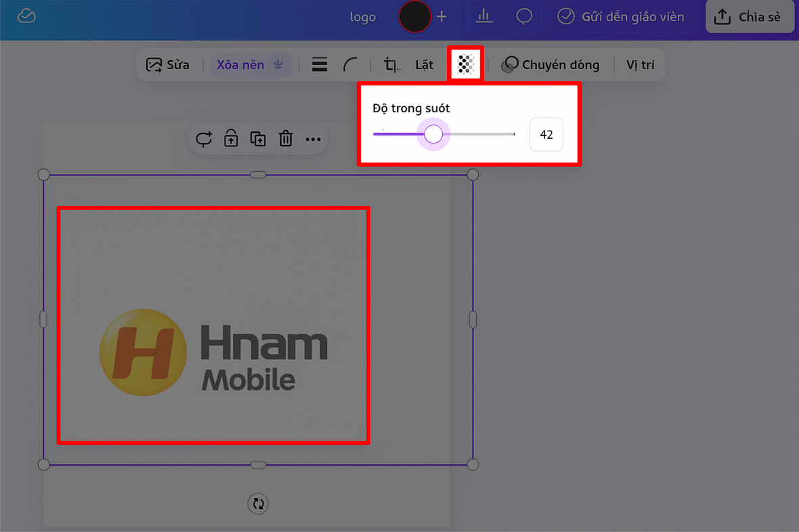Click the 'logo' design title
The image size is (799, 532).
[363, 17]
